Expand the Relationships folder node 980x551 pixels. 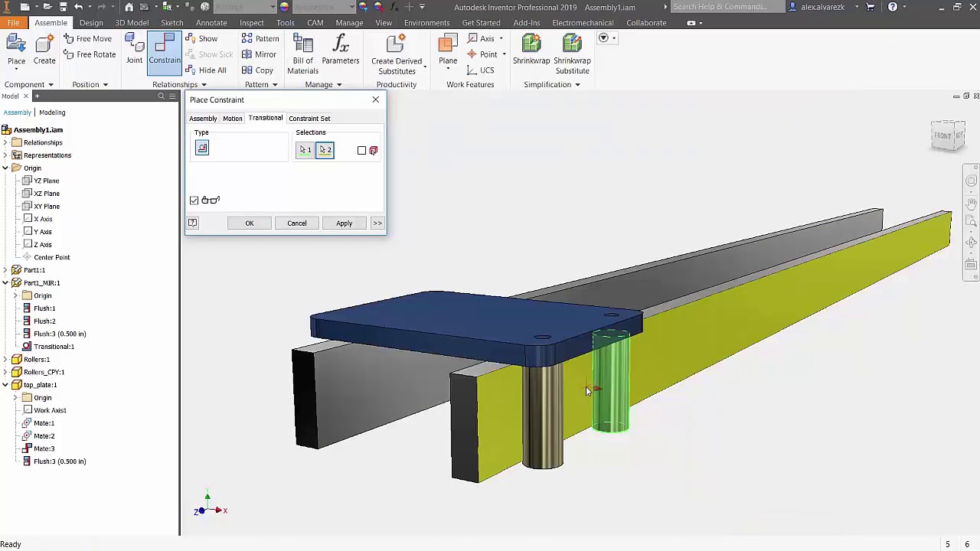point(5,142)
